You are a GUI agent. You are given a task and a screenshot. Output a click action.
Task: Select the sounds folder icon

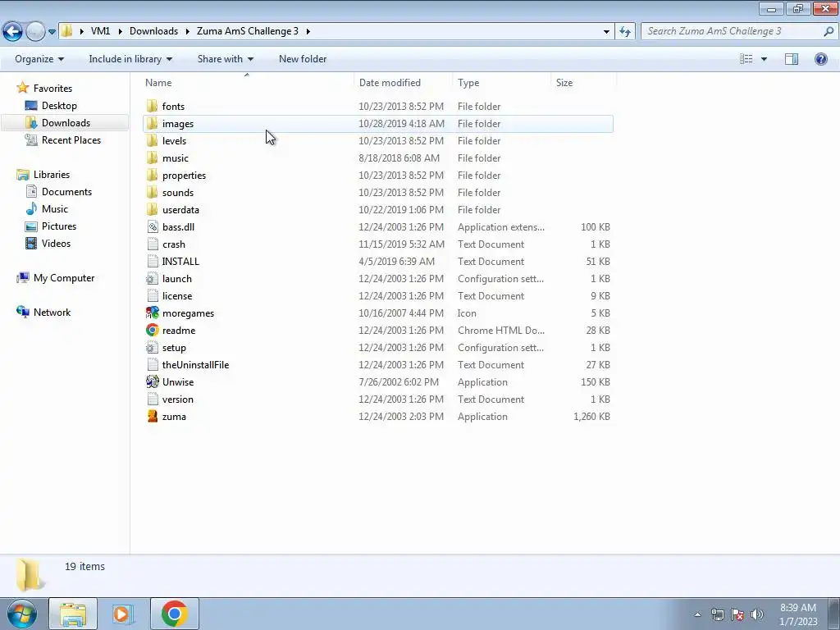[x=152, y=192]
